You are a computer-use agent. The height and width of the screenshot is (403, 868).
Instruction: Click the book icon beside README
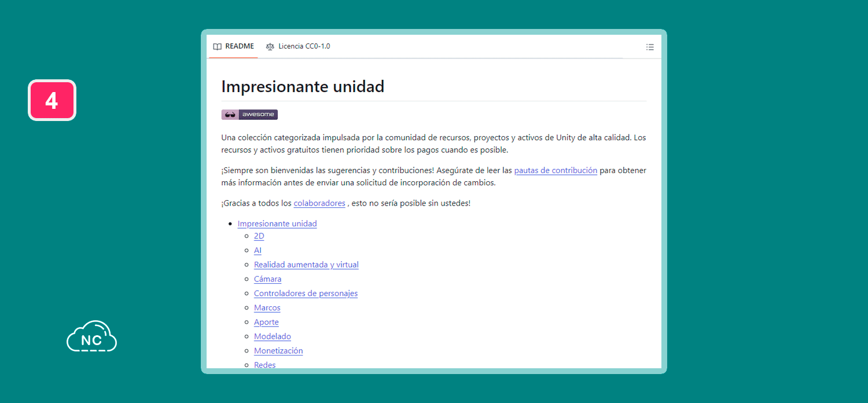217,47
